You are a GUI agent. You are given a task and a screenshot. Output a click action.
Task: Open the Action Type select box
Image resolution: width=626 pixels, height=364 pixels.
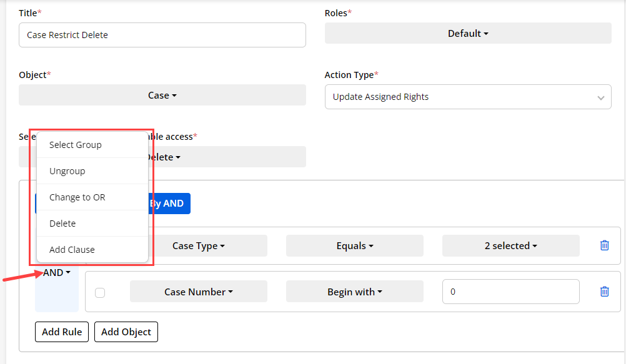(x=467, y=97)
